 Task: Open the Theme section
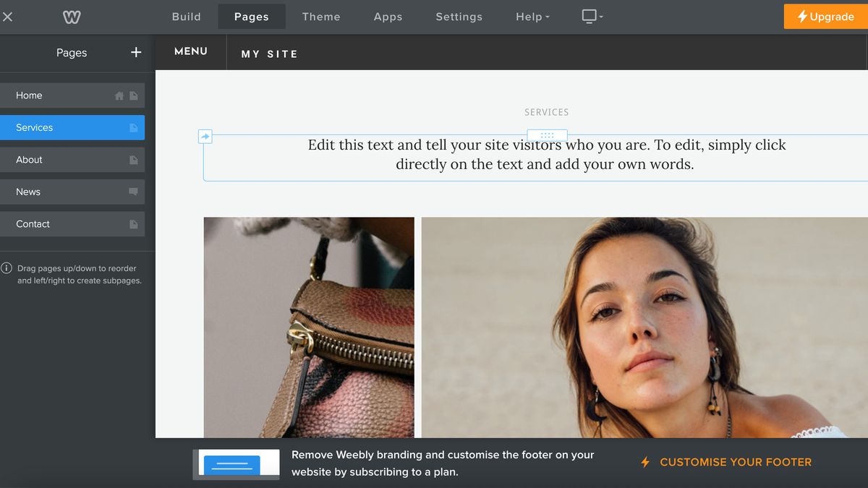pyautogui.click(x=321, y=16)
